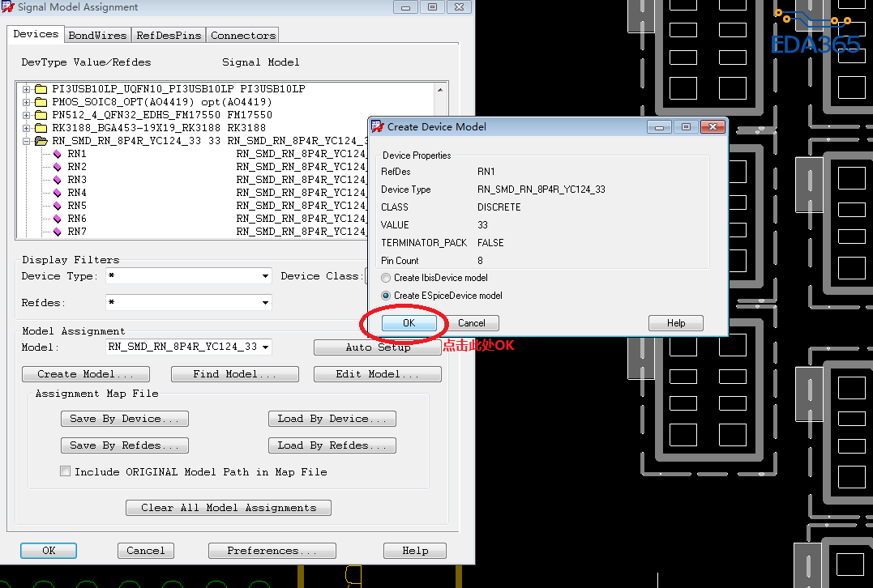Click OK in Create Device Model dialog
This screenshot has width=873, height=588.
(409, 323)
